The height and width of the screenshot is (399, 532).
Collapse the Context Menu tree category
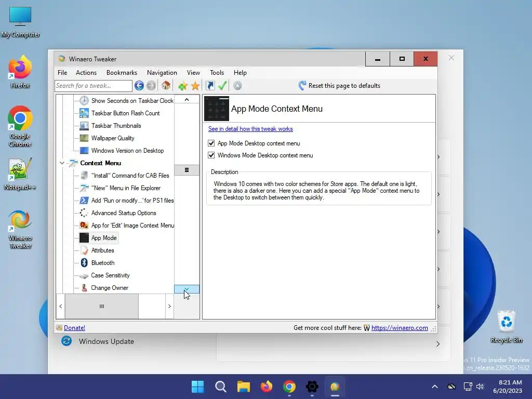tap(62, 163)
